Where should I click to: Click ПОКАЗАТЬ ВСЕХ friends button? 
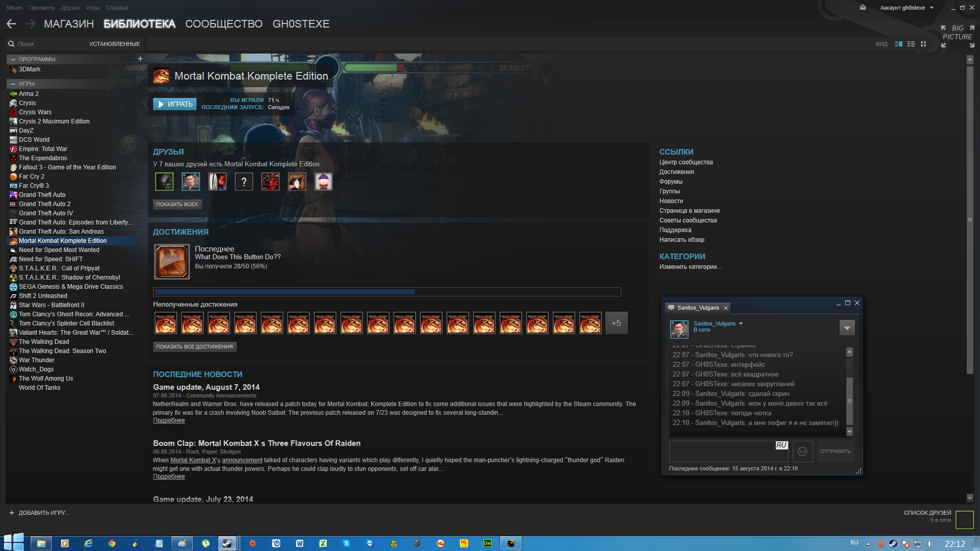click(x=177, y=205)
